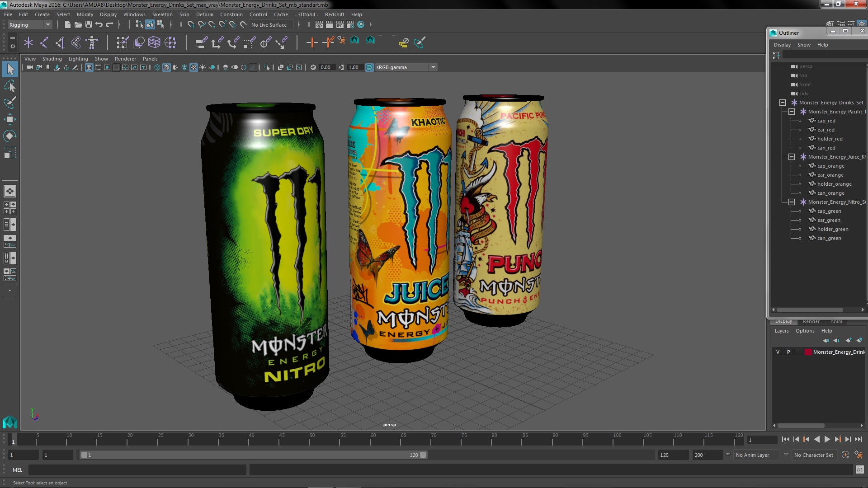The width and height of the screenshot is (868, 488).
Task: Click the time range slider bar
Action: pos(253,455)
